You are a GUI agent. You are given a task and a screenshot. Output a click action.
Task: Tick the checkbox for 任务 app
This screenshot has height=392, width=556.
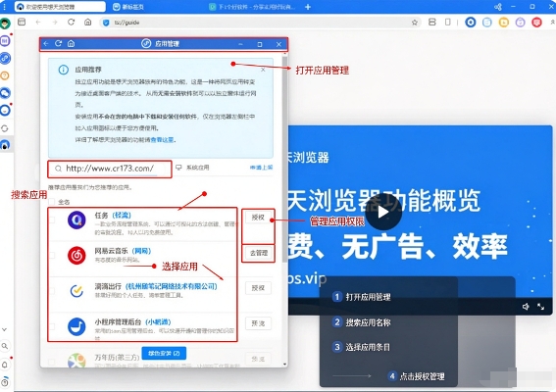[52, 220]
